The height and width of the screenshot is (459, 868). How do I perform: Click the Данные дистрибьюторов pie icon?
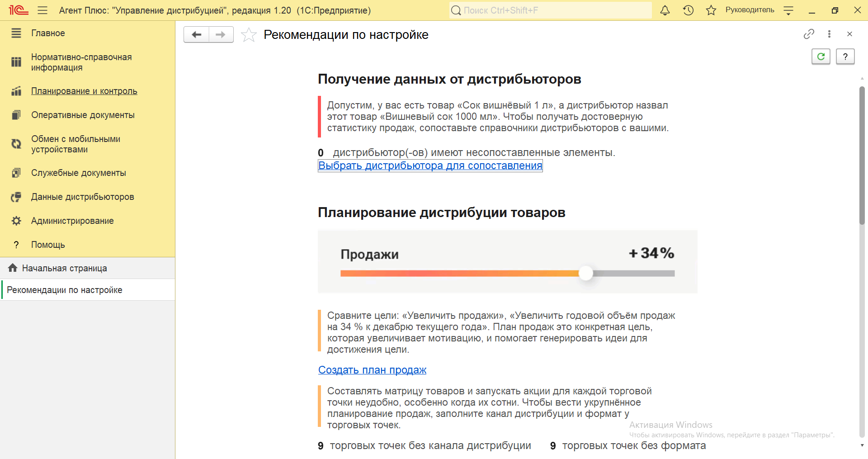(16, 197)
